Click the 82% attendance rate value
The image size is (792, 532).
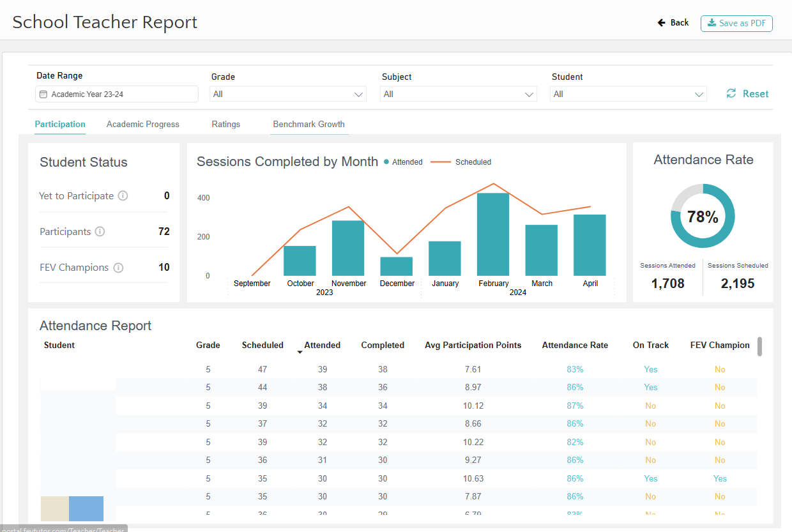pyautogui.click(x=575, y=442)
